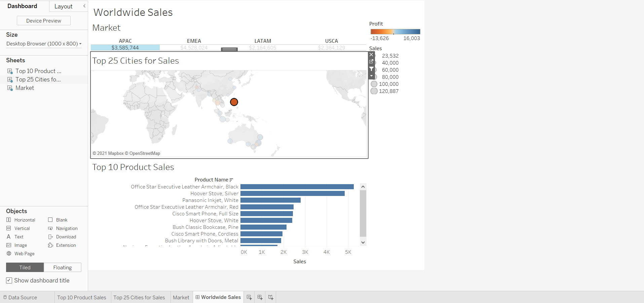This screenshot has height=303, width=644.
Task: Click the EMEA market header
Action: coord(194,41)
